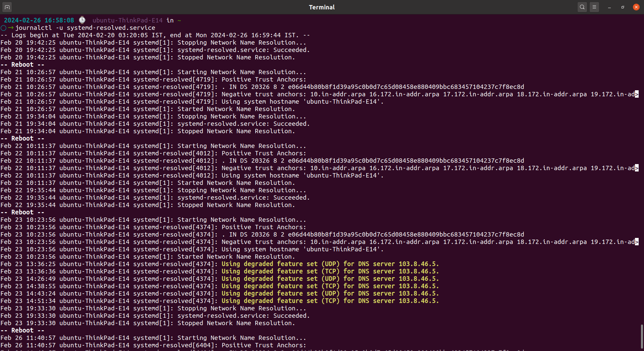644x351 pixels.
Task: Click the clock icon in the prompt
Action: tap(82, 20)
